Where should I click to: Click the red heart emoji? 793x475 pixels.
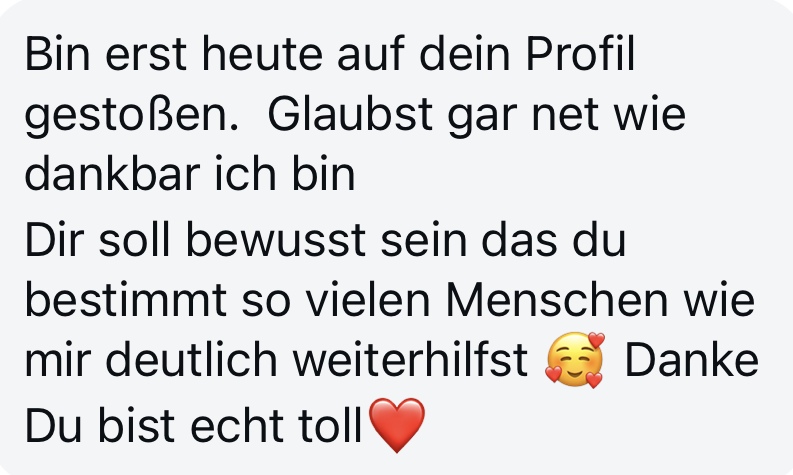tap(397, 425)
